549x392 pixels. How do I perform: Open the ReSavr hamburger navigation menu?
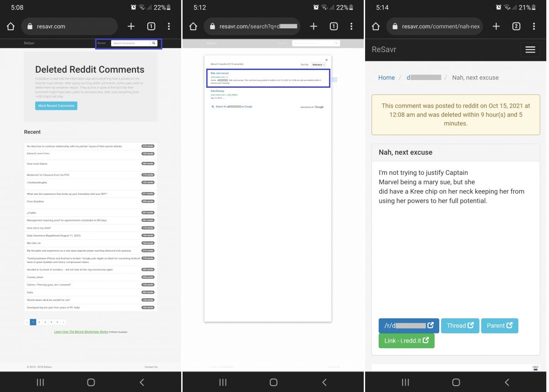(x=530, y=50)
